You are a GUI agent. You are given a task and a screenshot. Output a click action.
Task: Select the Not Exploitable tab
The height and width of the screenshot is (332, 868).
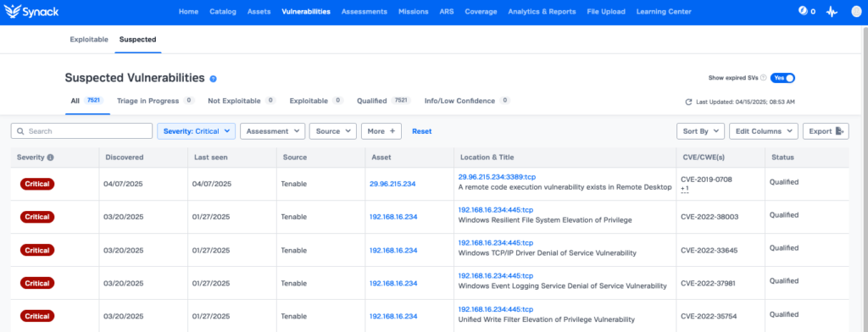pos(242,102)
